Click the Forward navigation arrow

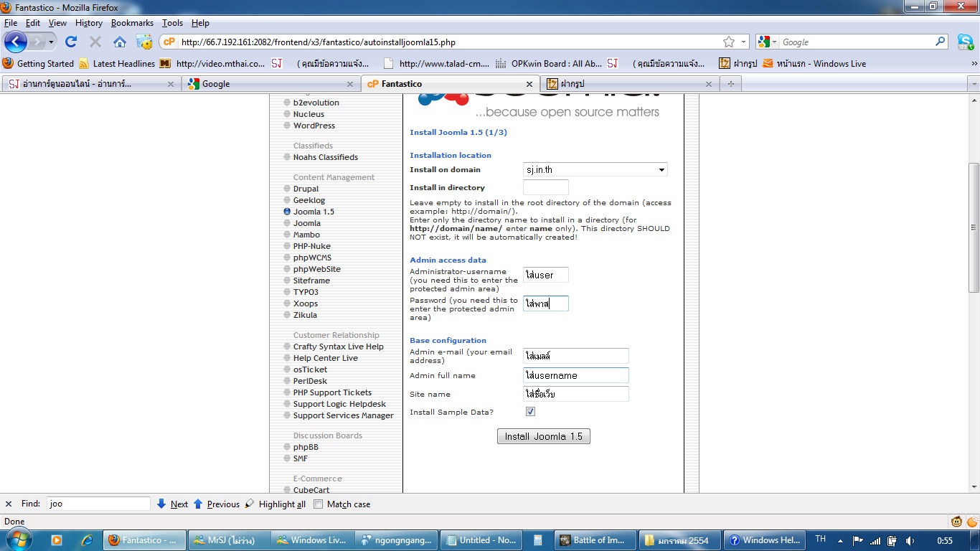tap(36, 42)
